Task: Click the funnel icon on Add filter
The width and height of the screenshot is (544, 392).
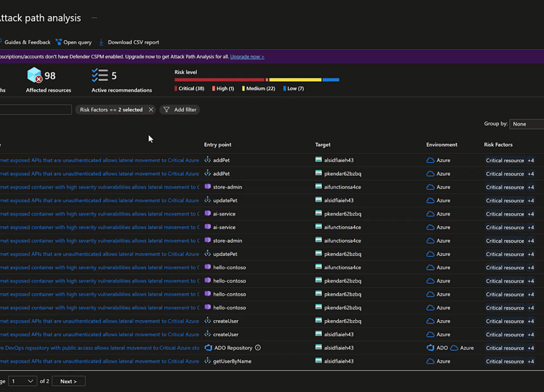Action: point(167,110)
